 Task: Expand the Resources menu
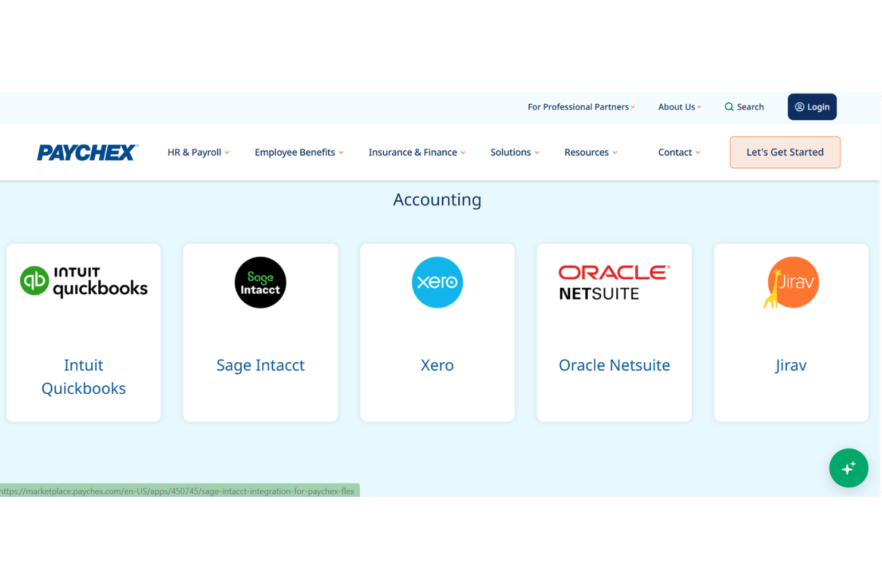tap(591, 153)
